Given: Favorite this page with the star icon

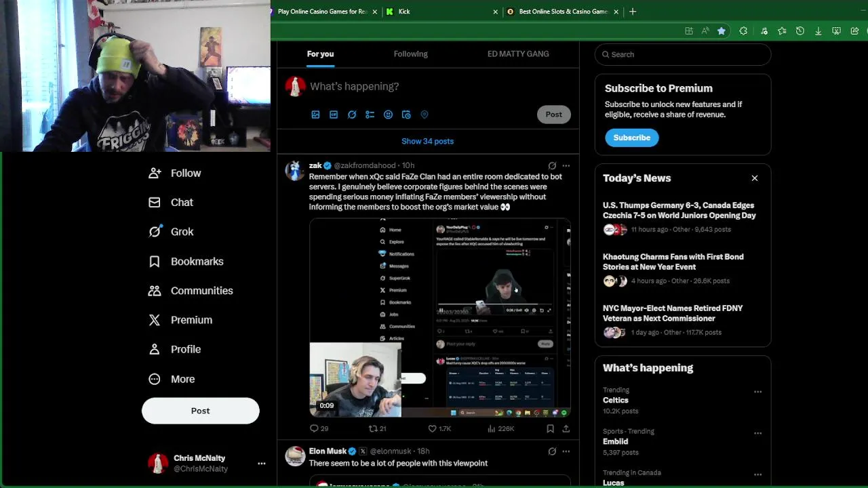Looking at the screenshot, I should [722, 30].
